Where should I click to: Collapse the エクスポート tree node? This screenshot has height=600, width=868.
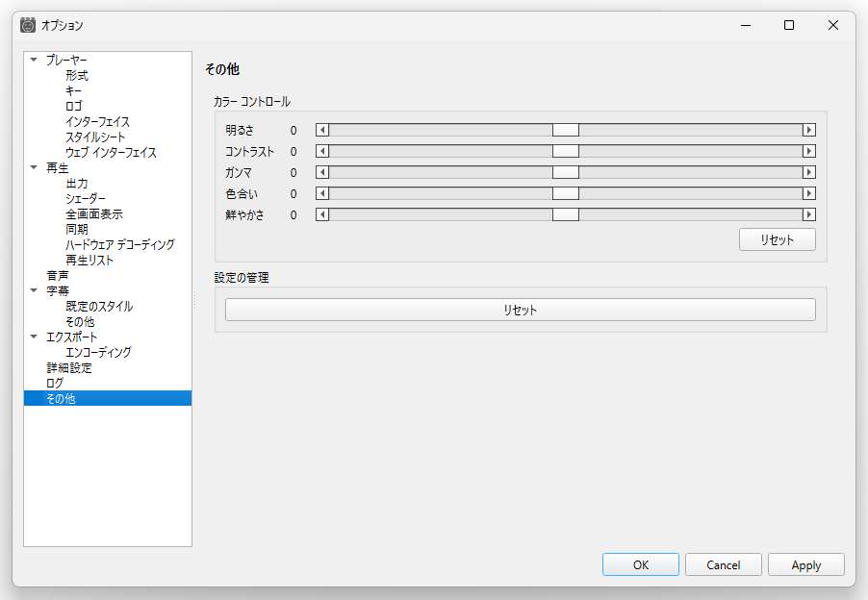pyautogui.click(x=34, y=337)
